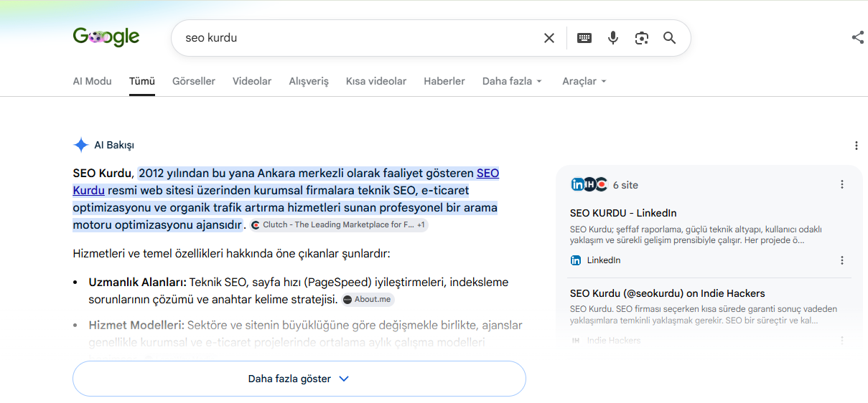Open the Kısa videolar tab
This screenshot has height=403, width=868.
point(376,81)
